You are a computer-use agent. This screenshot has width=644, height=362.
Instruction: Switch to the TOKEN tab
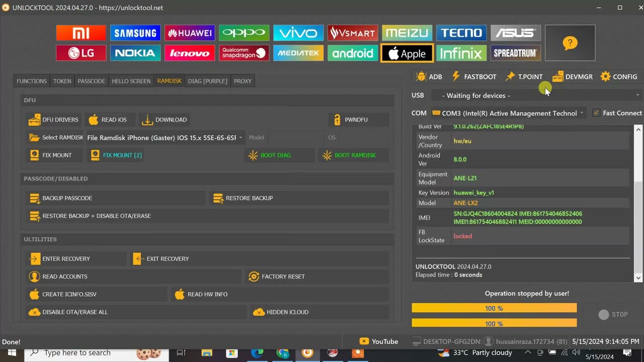62,81
